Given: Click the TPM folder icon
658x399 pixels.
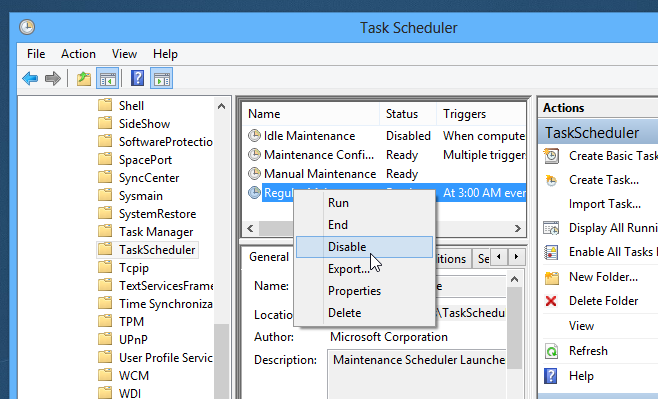Looking at the screenshot, I should [x=105, y=321].
